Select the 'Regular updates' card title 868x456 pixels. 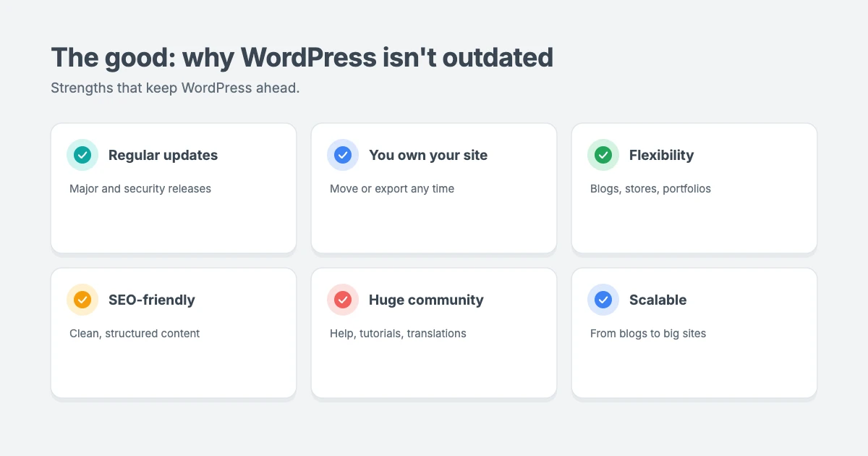click(x=163, y=155)
